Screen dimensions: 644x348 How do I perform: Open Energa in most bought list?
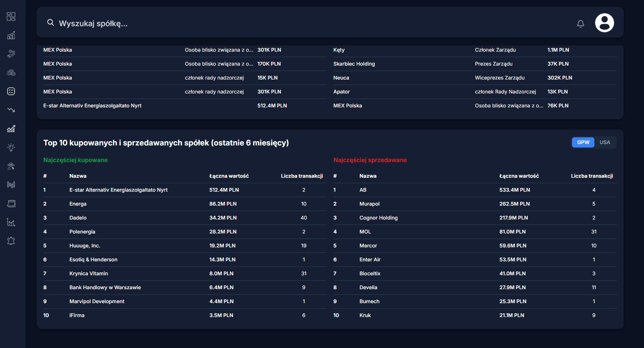tap(78, 204)
